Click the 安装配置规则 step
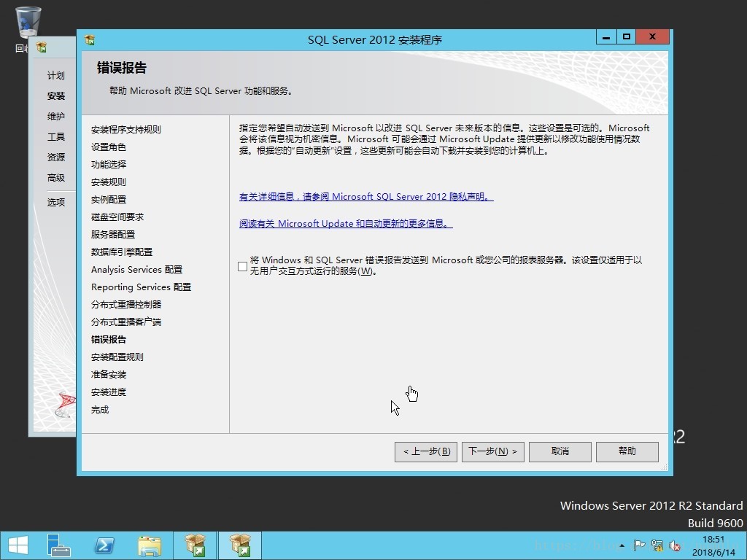This screenshot has height=560, width=747. 117,357
